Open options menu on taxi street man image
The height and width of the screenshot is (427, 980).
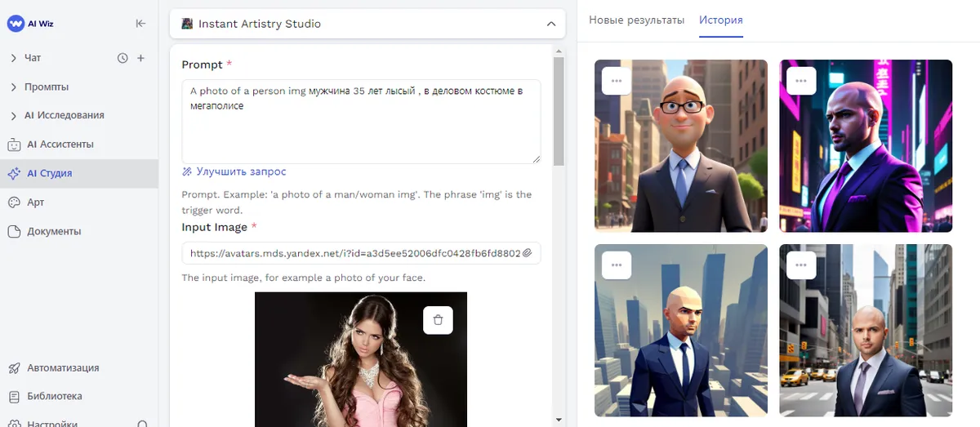point(801,265)
